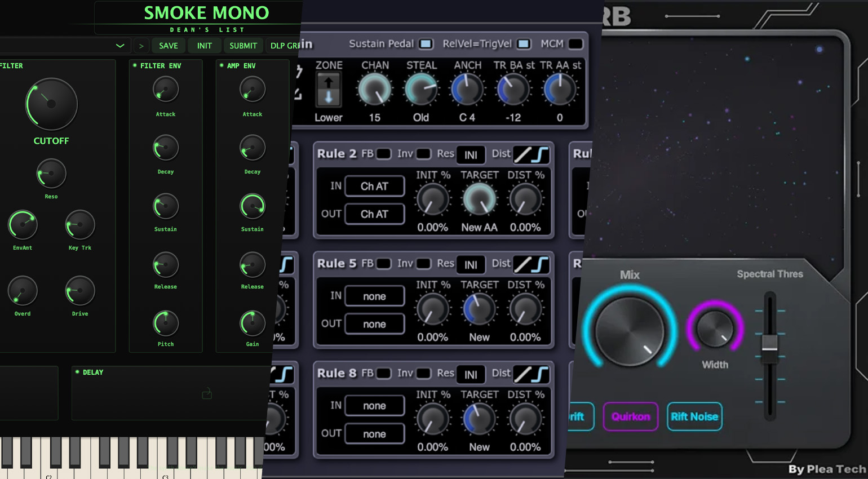Toggle the MCM checkbox

click(575, 44)
